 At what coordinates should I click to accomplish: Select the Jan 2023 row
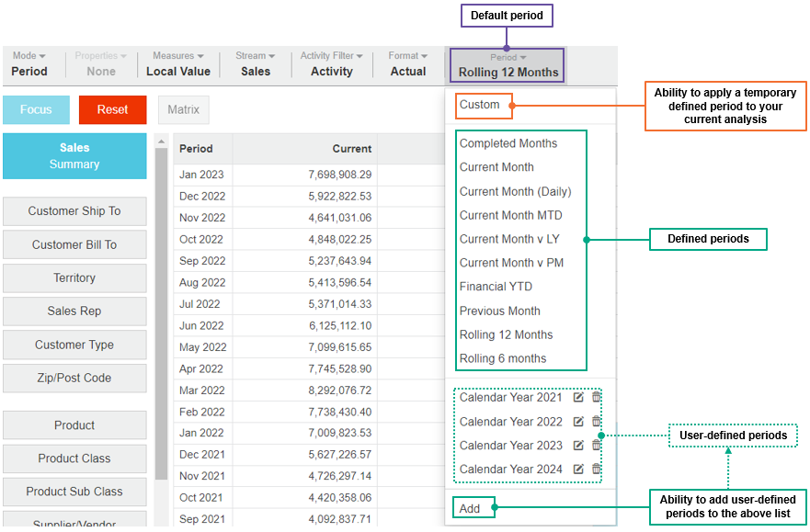(309, 175)
